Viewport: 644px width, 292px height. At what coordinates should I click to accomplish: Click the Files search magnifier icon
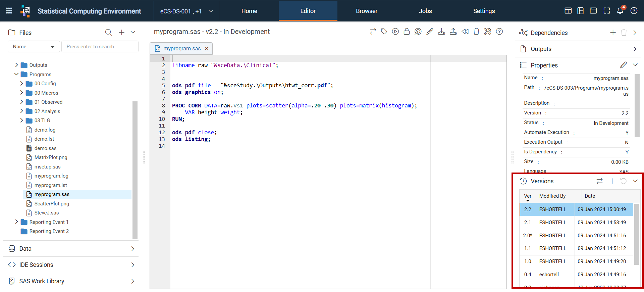pos(108,33)
